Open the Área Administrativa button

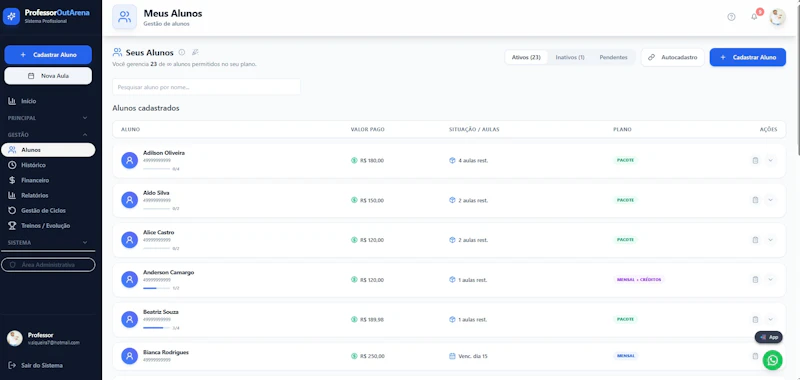pyautogui.click(x=48, y=265)
